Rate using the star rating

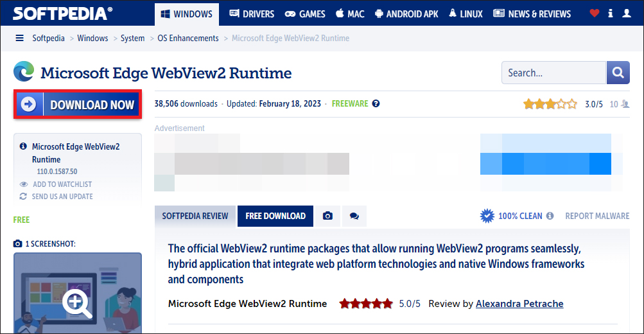(x=550, y=104)
